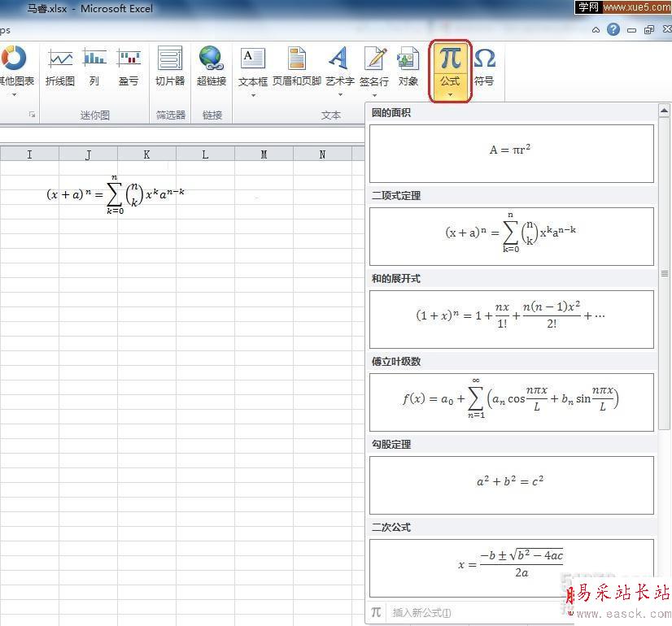Click the 二次公式 heading
Viewport: 672px width, 626px height.
point(391,527)
